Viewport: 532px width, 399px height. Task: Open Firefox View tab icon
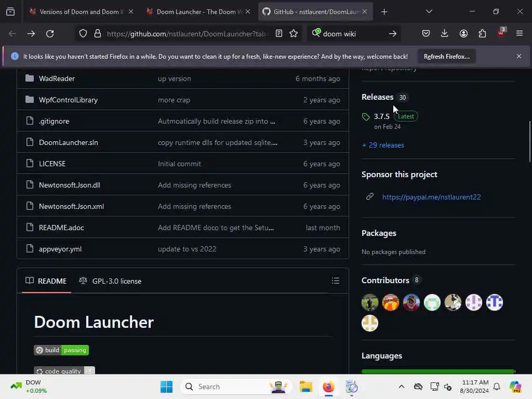tap(10, 12)
